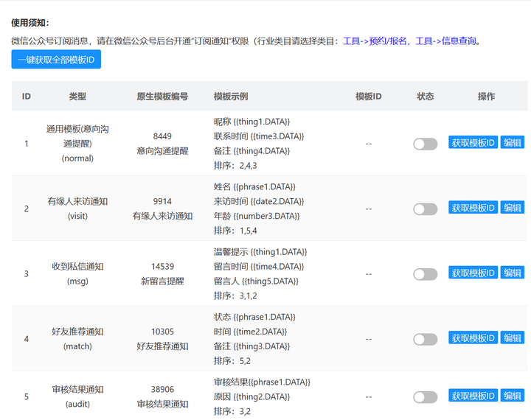Edit the 好友推荐通知 (match) row
531x420 pixels.
(x=513, y=337)
